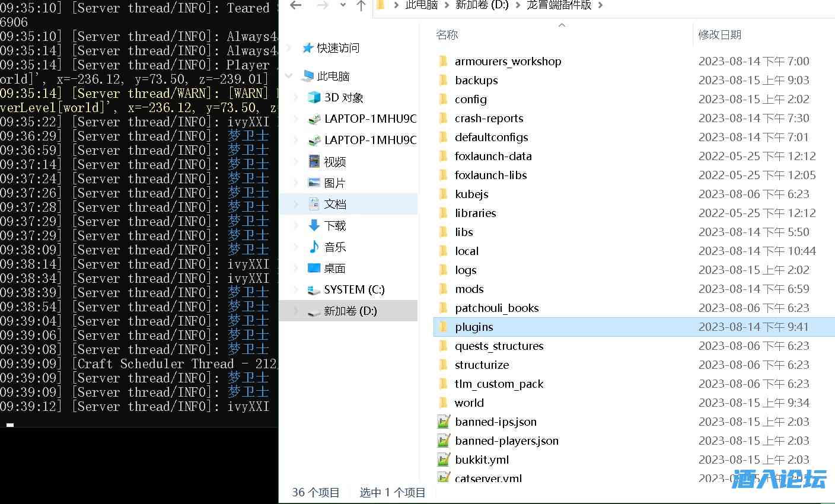
Task: Click the 3D 对象 cube icon
Action: (x=314, y=97)
